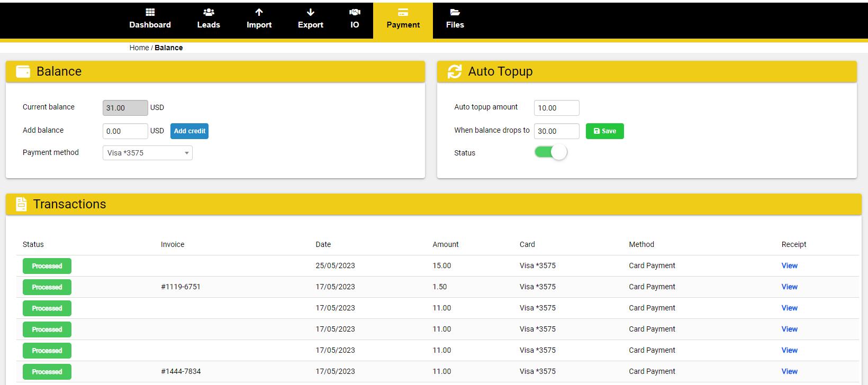Viewport: 868px width, 385px height.
Task: Click the Add credit button
Action: 189,131
